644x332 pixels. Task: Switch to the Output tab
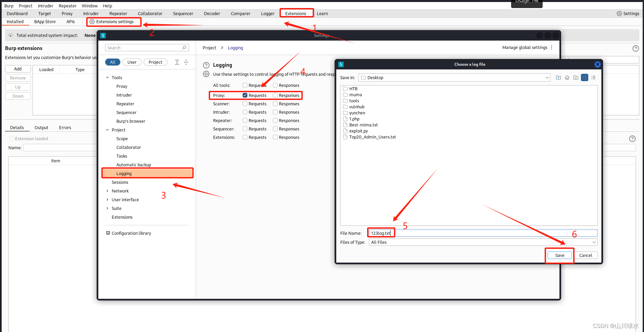[41, 128]
